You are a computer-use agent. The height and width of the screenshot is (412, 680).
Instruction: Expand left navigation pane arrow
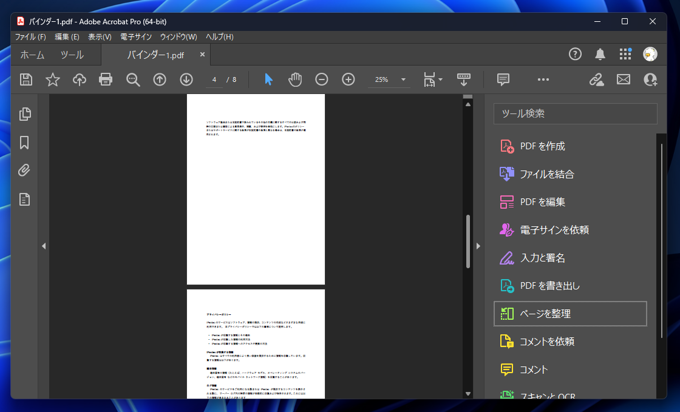tap(43, 246)
